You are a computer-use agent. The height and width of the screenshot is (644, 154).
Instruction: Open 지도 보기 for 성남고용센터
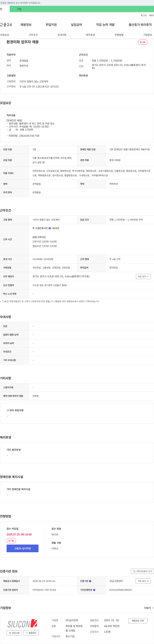pyautogui.click(x=143, y=581)
